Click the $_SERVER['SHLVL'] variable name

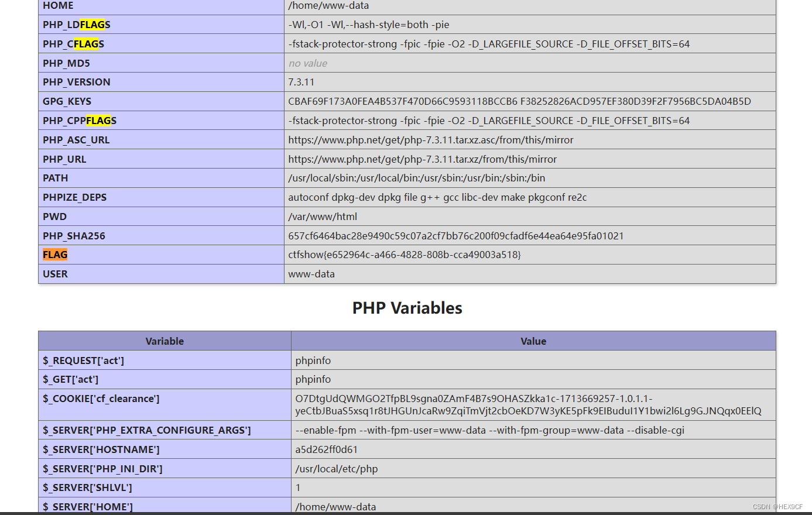pos(88,487)
